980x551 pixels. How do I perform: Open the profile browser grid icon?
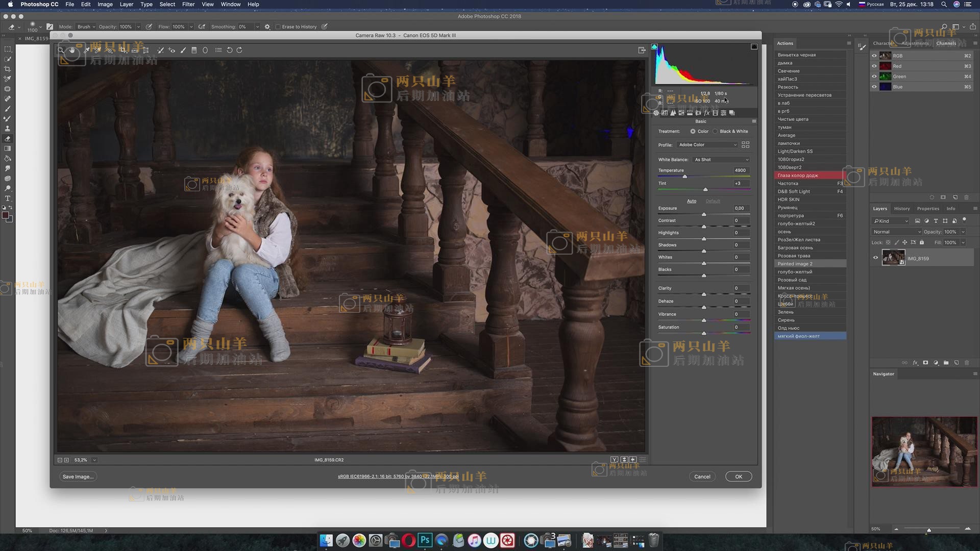[x=745, y=145]
